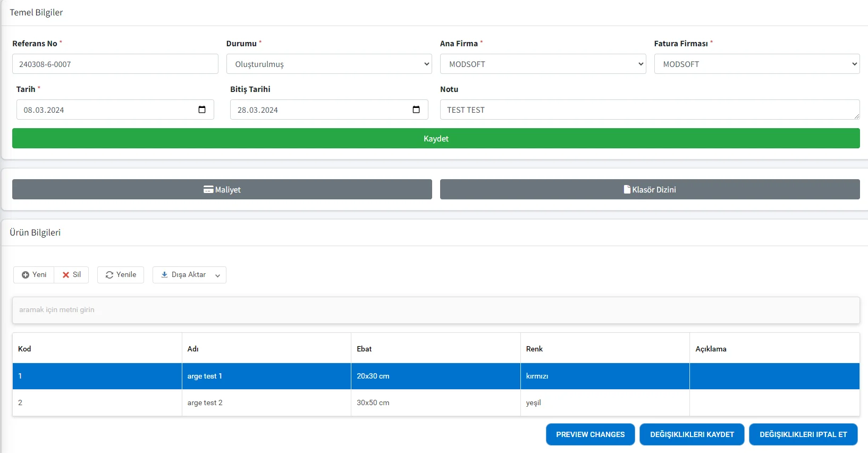Click DEĞIŞIKLIKLERI IPTAL ET button
868x453 pixels.
(x=803, y=434)
